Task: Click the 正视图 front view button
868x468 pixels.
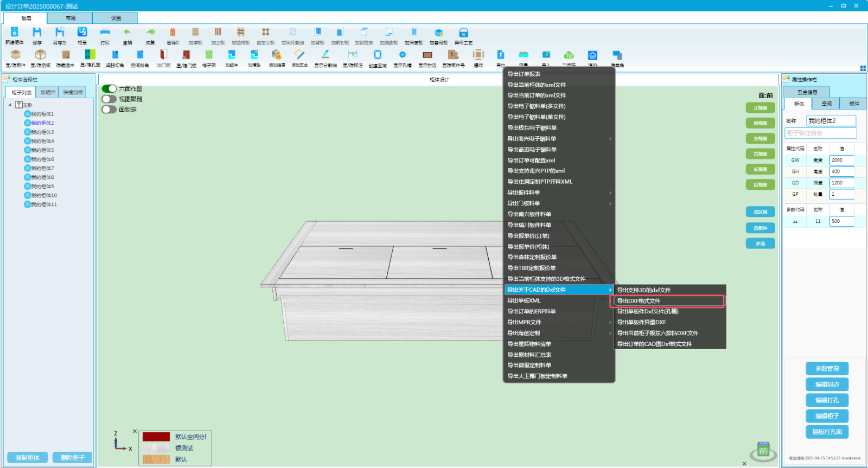Action: [760, 108]
